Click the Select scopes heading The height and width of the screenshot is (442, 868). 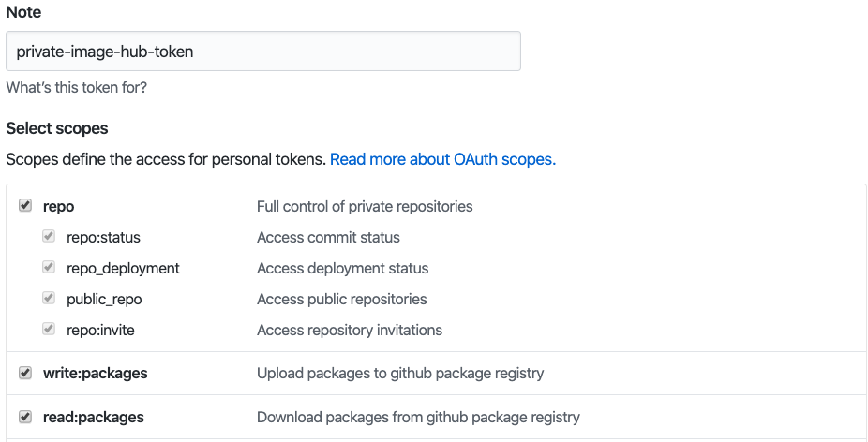click(57, 128)
